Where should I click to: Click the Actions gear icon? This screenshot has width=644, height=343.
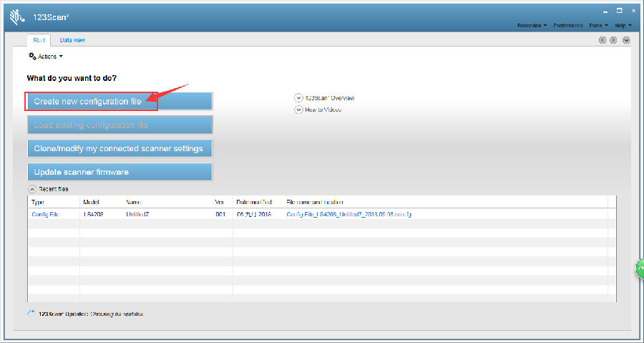point(32,56)
